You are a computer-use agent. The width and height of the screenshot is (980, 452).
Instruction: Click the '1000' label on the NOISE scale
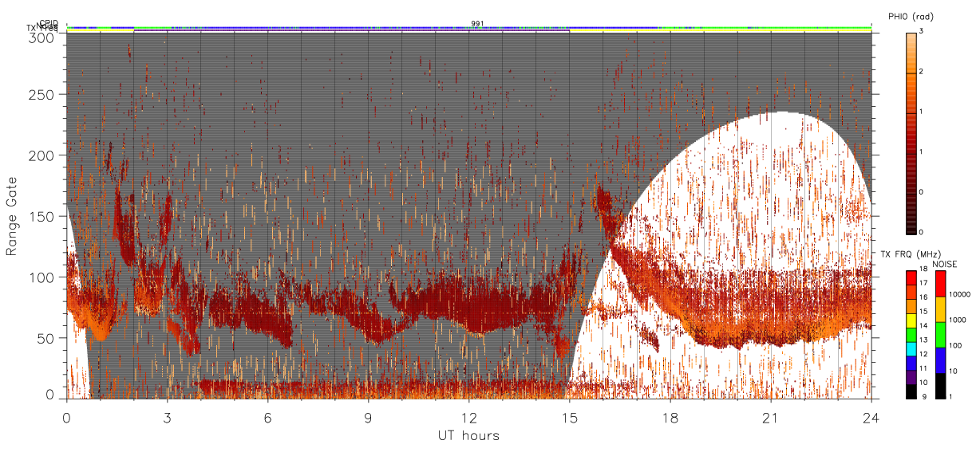tap(958, 320)
